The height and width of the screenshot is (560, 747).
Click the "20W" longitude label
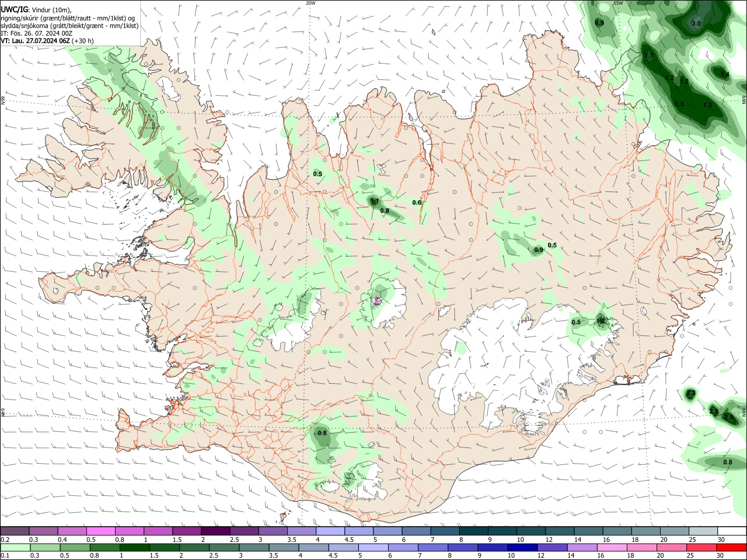coord(310,3)
